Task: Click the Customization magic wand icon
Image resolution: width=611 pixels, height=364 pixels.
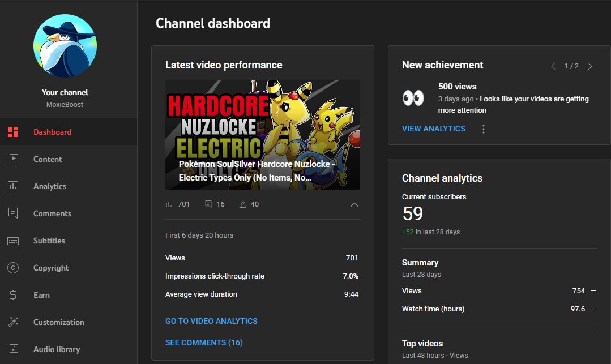Action: click(13, 322)
